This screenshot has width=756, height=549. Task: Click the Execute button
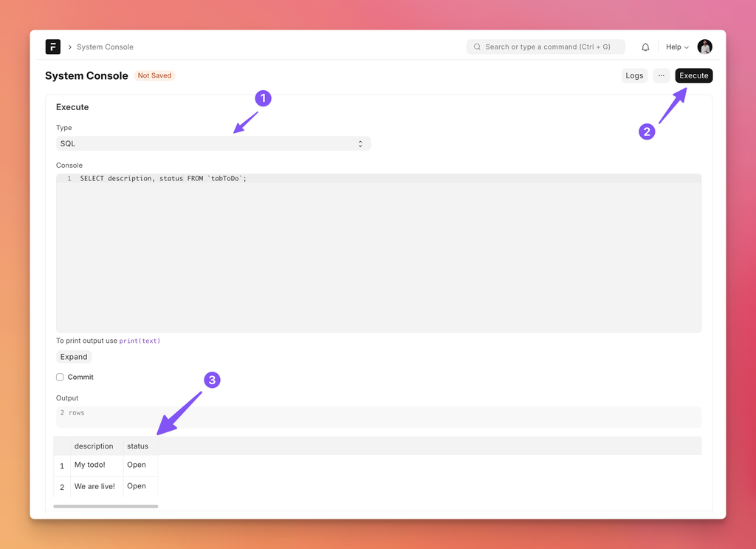pyautogui.click(x=693, y=75)
